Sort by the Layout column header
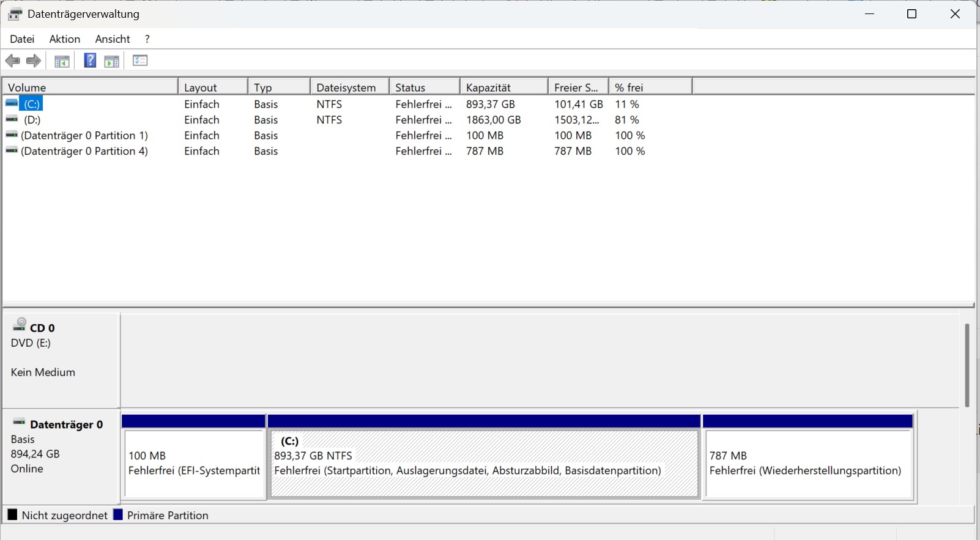980x540 pixels. click(x=213, y=87)
